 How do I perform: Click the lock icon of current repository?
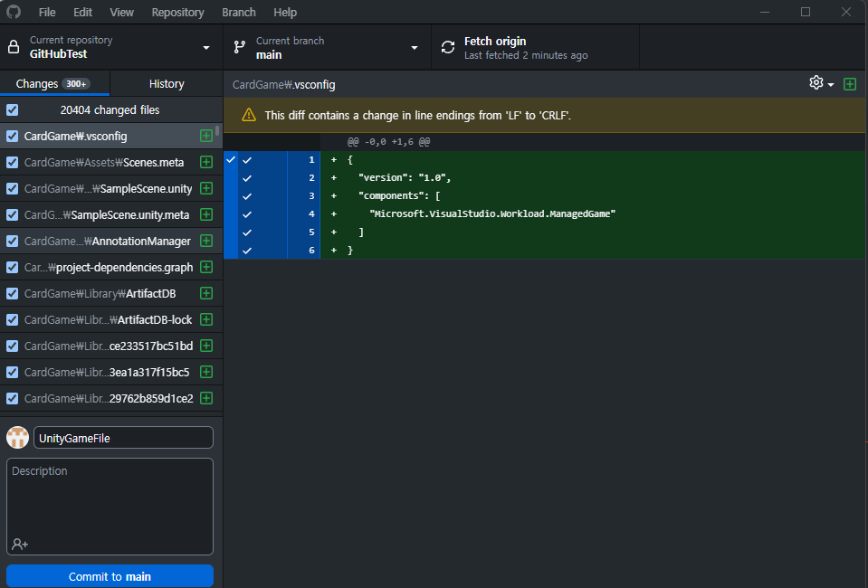14,47
